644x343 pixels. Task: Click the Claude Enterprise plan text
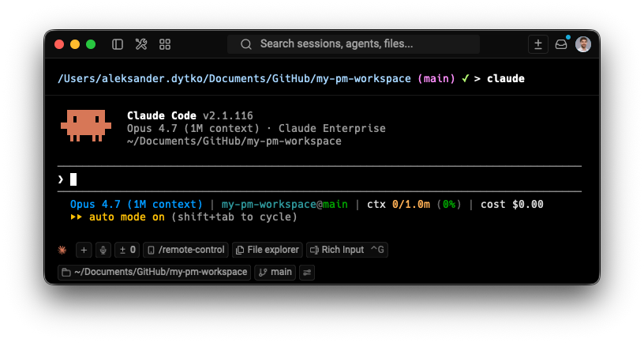(331, 128)
